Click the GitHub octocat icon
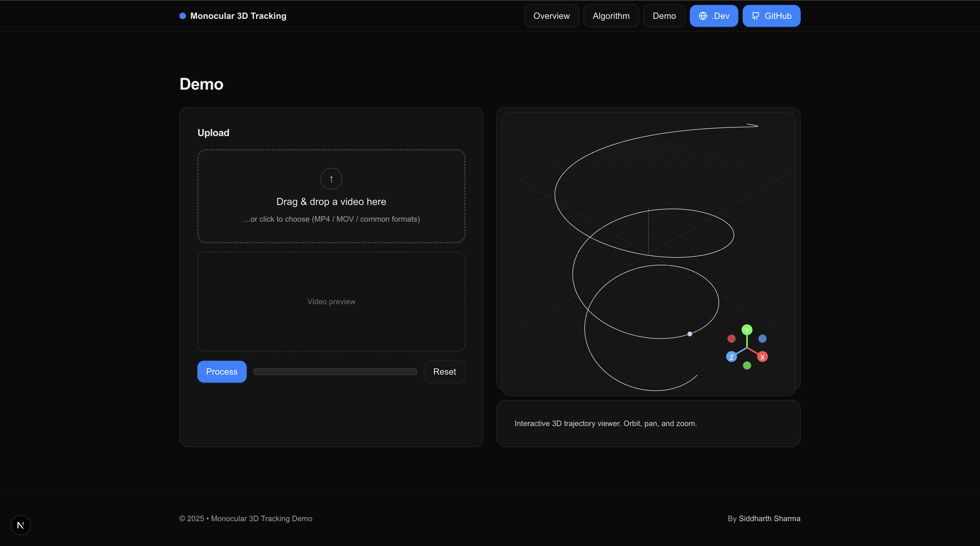Screen dimensions: 980x546 (x=756, y=16)
